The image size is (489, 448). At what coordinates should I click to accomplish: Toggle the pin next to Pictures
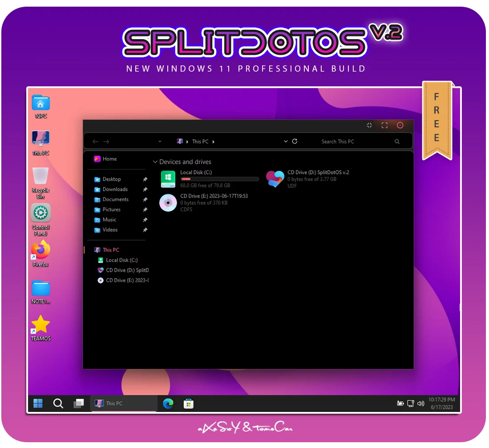click(x=145, y=210)
